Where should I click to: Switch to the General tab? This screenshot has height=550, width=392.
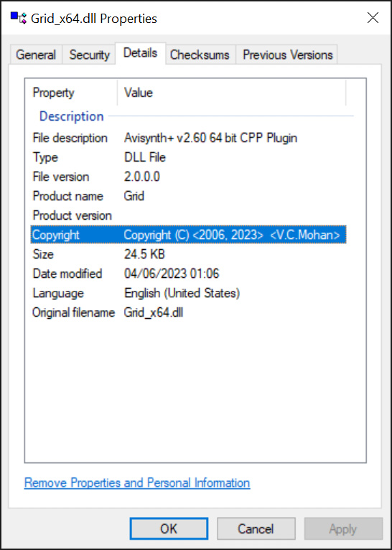pyautogui.click(x=36, y=55)
